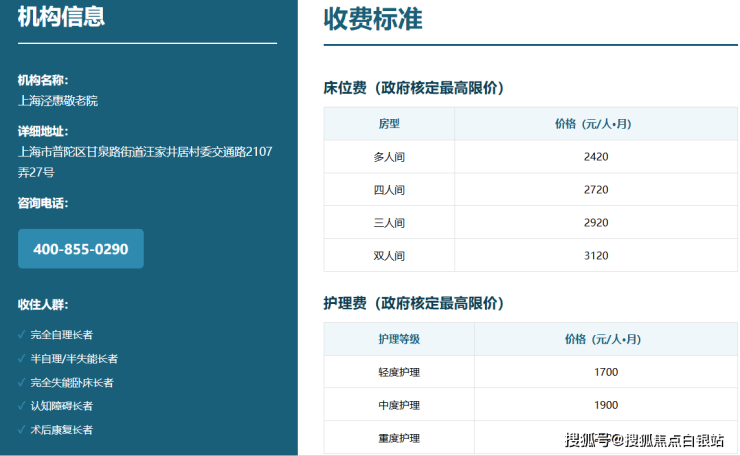
Task: Select the 机构信息 heading
Action: coord(61,17)
